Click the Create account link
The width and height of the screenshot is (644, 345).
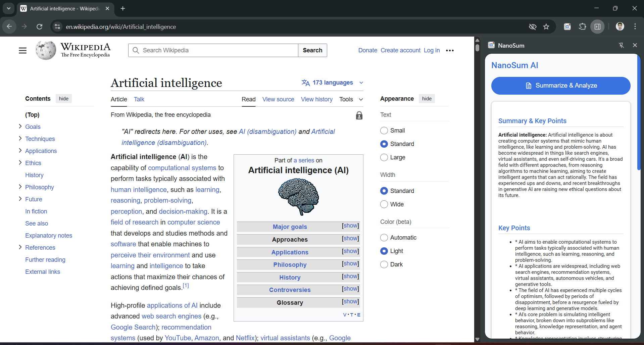click(400, 50)
